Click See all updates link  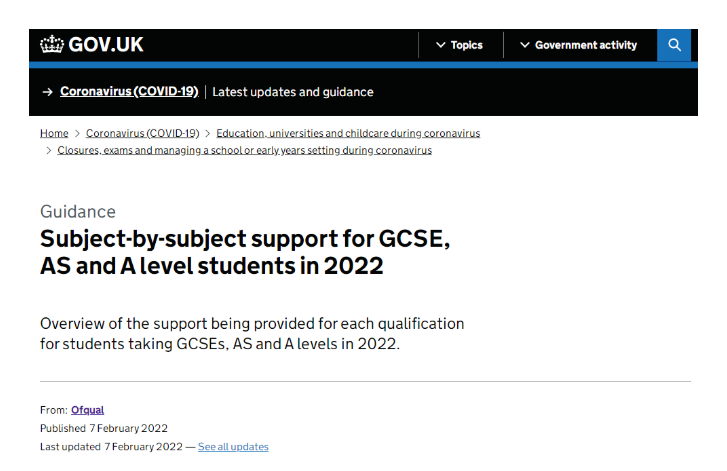click(x=233, y=447)
